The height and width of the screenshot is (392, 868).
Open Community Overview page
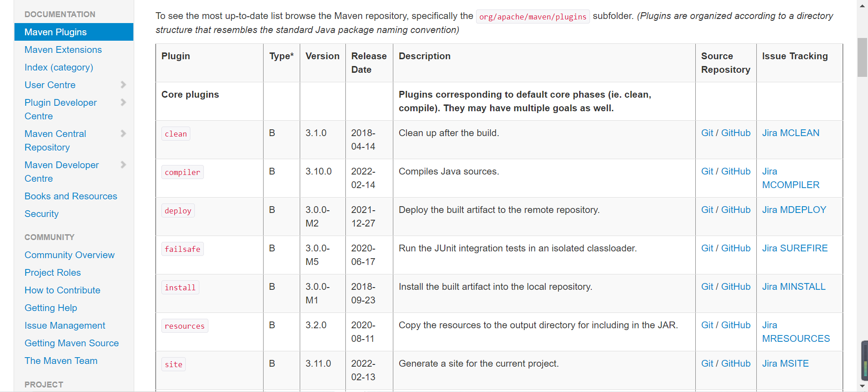[x=70, y=255]
